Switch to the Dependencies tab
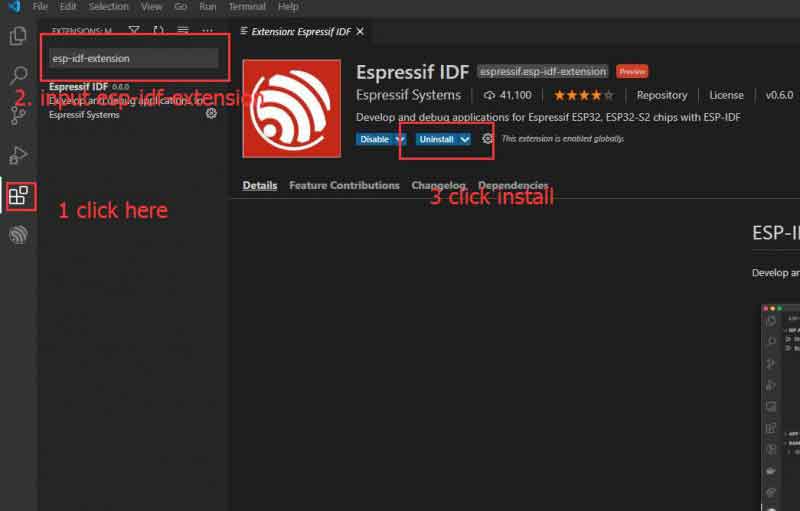The image size is (800, 511). tap(513, 185)
